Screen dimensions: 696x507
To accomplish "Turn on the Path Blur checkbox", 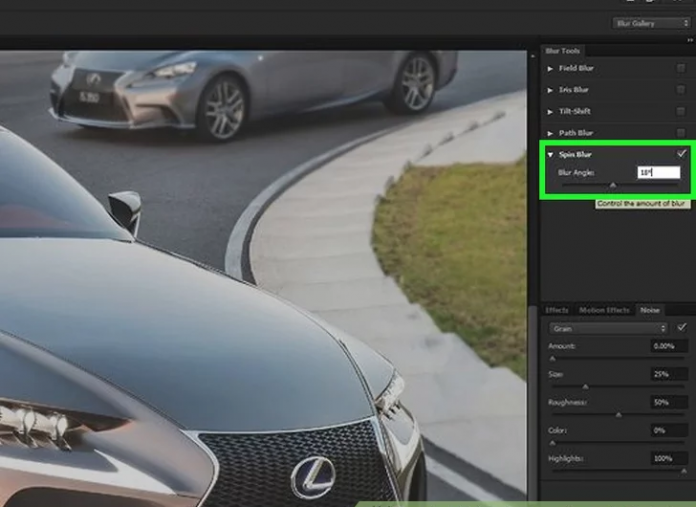I will [x=681, y=132].
